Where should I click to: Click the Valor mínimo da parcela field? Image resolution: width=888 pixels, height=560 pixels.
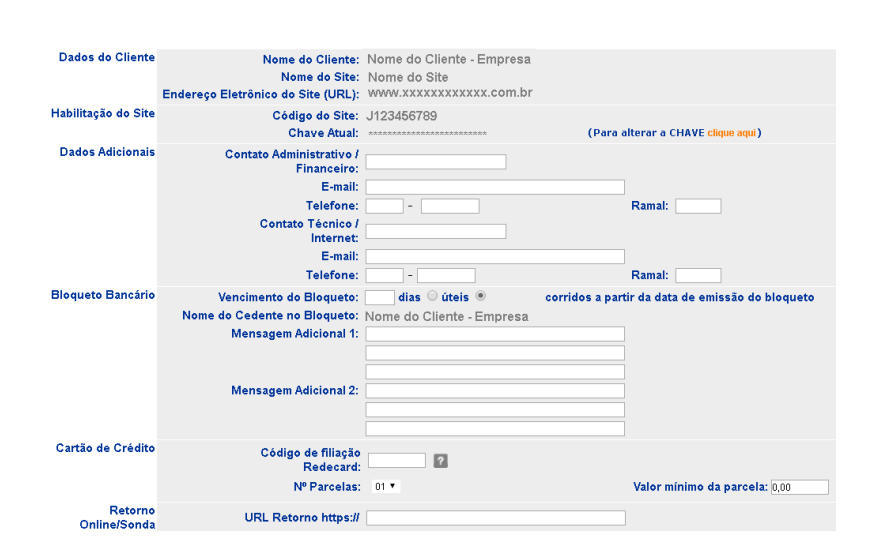(800, 487)
